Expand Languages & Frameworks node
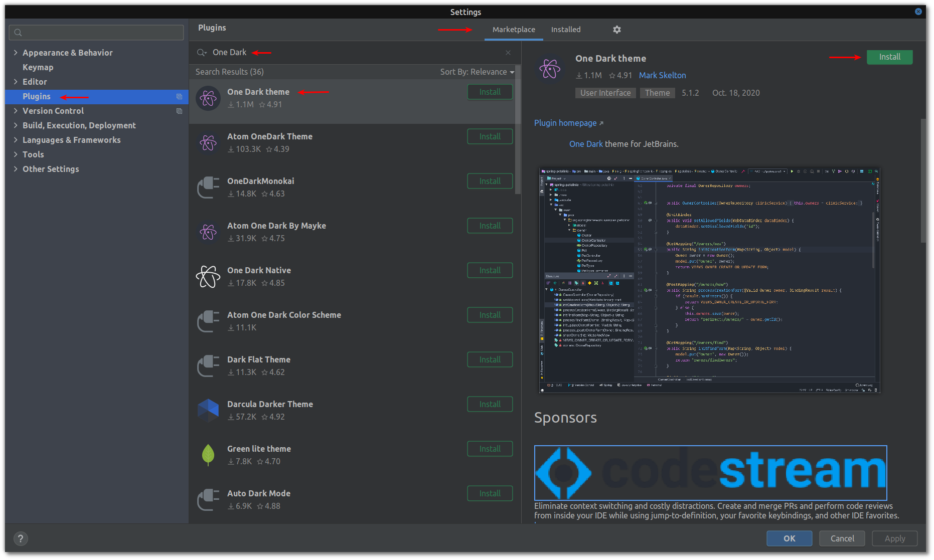The height and width of the screenshot is (560, 934). pos(16,140)
